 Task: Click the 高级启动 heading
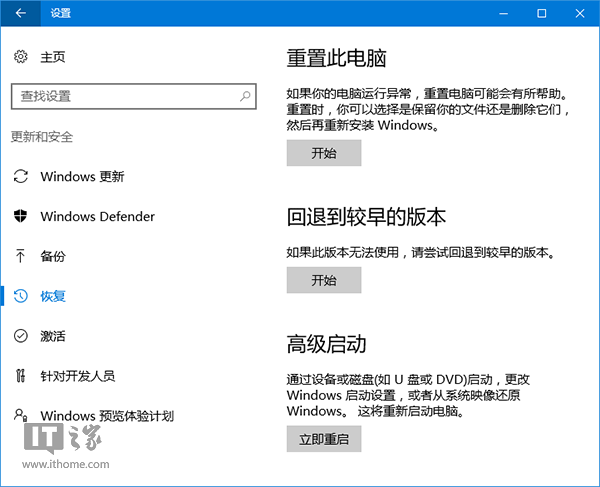(326, 344)
